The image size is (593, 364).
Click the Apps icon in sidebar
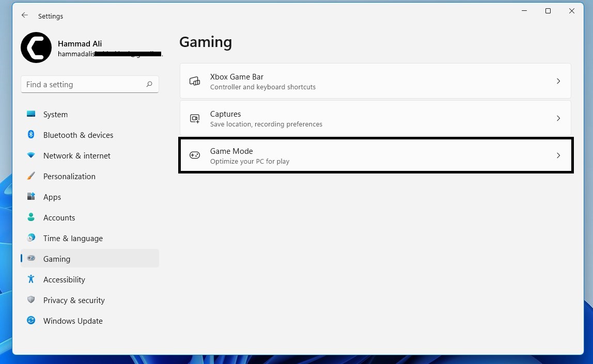[31, 197]
